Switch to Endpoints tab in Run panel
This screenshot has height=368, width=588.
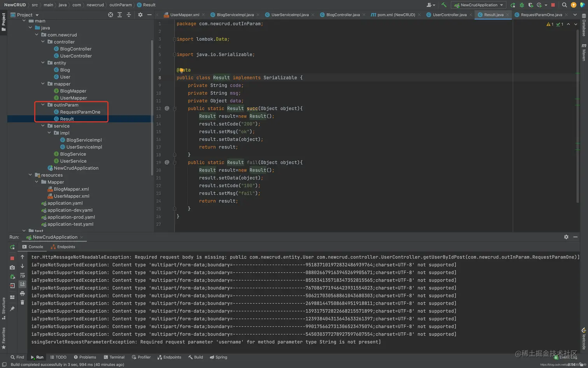coord(63,247)
